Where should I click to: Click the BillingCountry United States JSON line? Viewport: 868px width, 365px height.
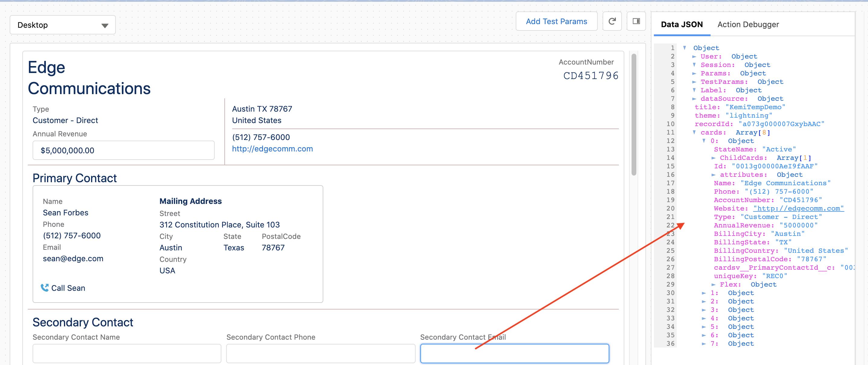pyautogui.click(x=781, y=250)
